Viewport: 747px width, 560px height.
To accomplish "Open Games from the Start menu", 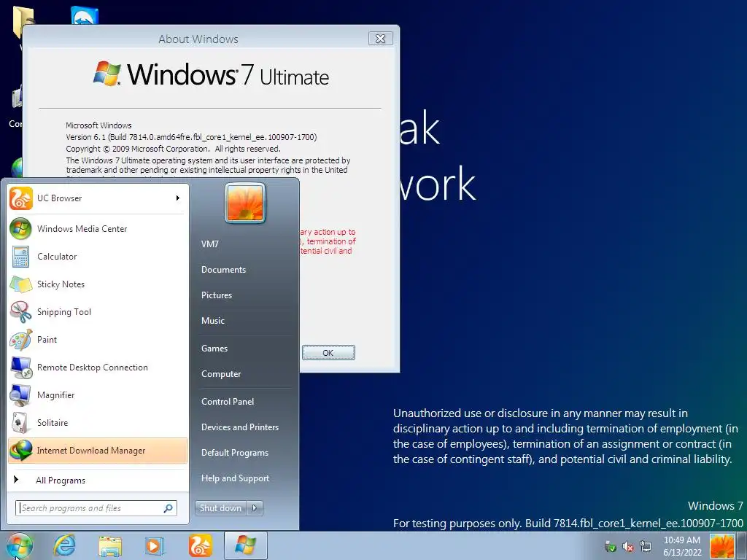I will pos(214,349).
